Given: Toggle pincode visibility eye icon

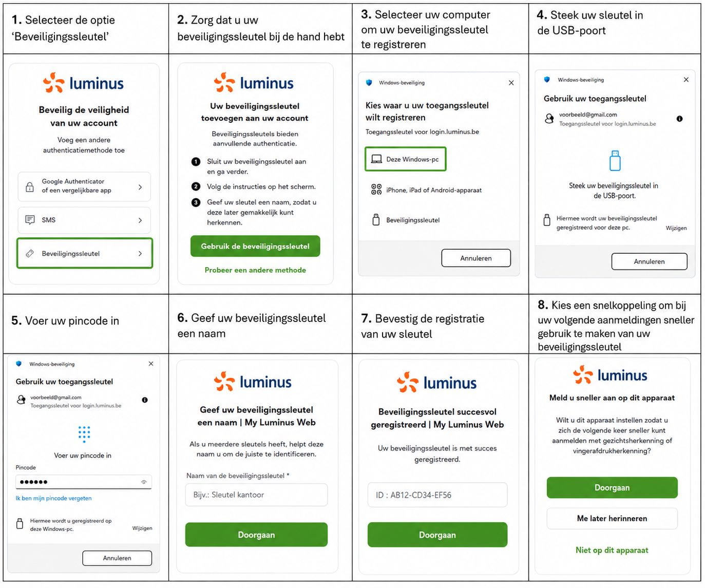Looking at the screenshot, I should (x=144, y=482).
